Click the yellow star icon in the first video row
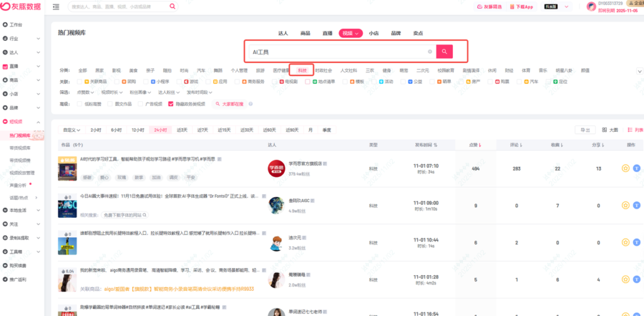This screenshot has width=644, height=316. tap(625, 169)
